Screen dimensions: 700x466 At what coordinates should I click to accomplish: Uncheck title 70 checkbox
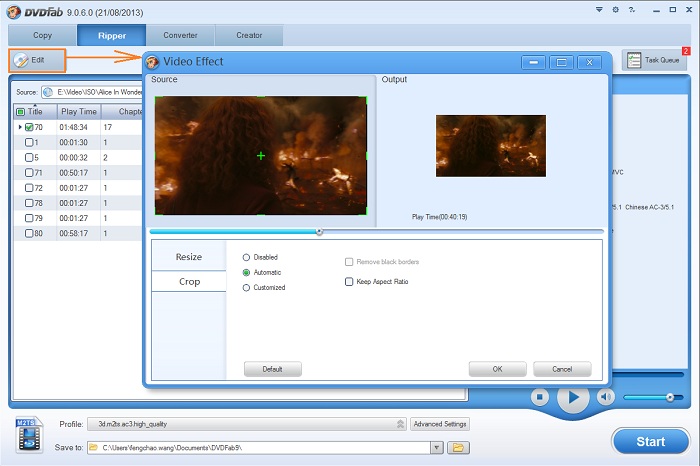point(29,127)
